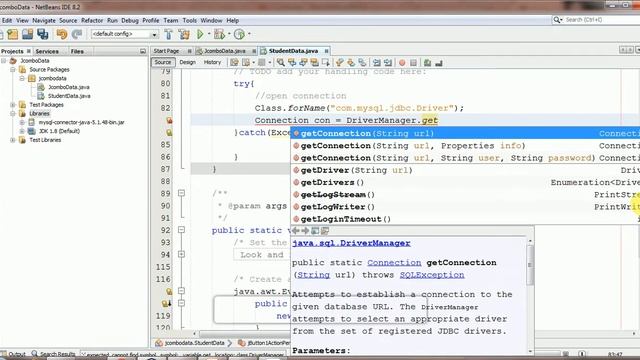Collapse the jcombodata package node
Image resolution: width=640 pixels, height=360 pixels.
[x=22, y=78]
